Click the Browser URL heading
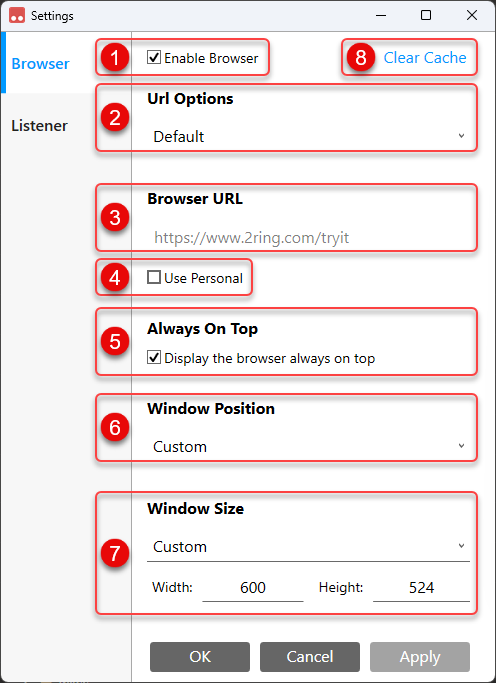This screenshot has width=496, height=683. 195,199
